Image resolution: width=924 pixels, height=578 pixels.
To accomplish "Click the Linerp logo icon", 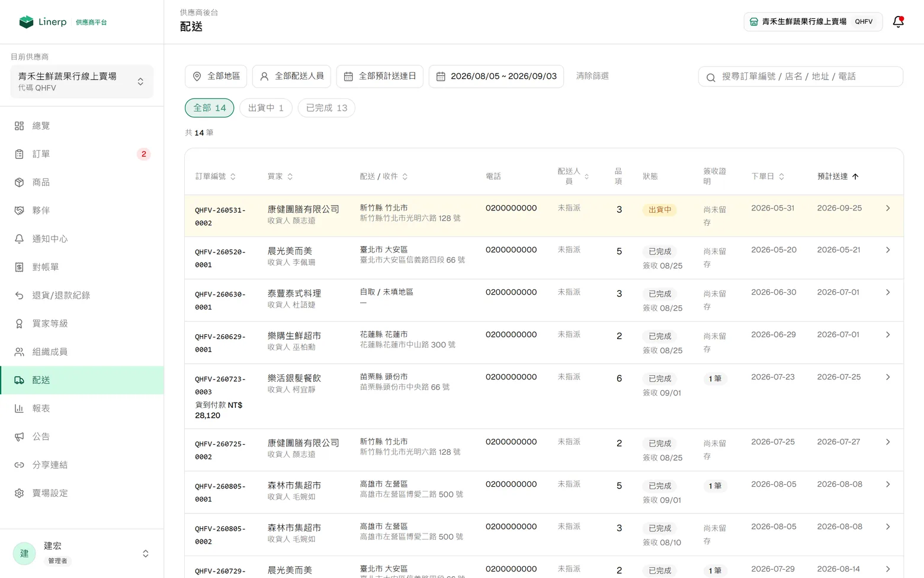I will (x=26, y=22).
